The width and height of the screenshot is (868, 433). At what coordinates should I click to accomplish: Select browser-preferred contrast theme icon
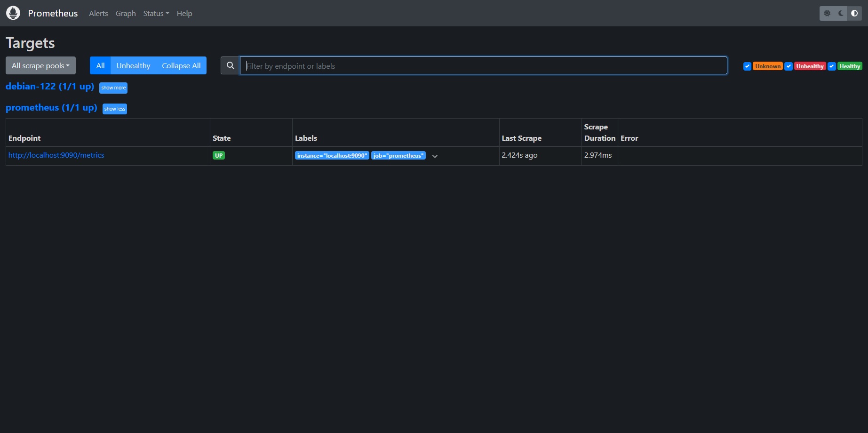[854, 13]
